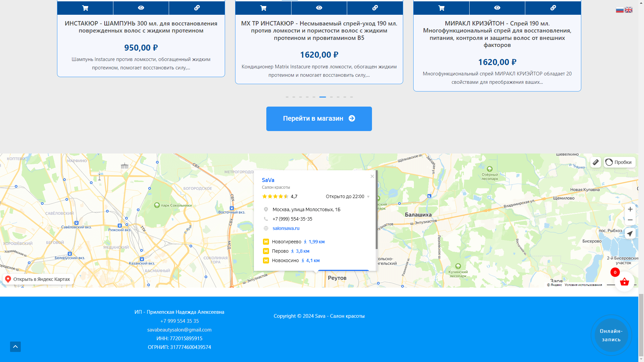Activate the map ruler measurement tool

[596, 162]
